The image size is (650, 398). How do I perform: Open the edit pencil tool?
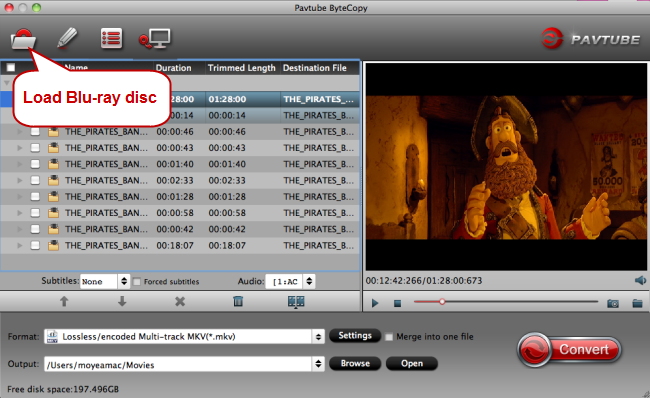(x=67, y=38)
